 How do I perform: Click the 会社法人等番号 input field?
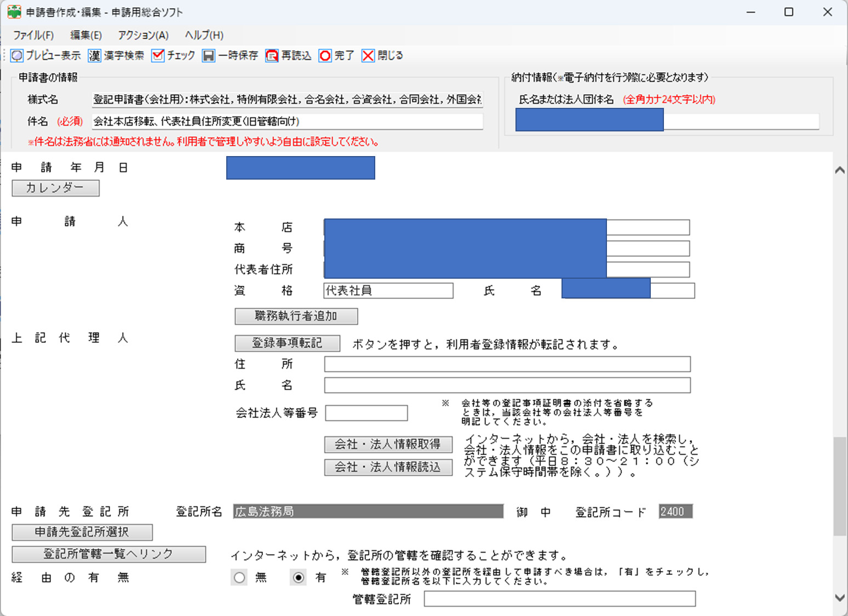click(366, 413)
